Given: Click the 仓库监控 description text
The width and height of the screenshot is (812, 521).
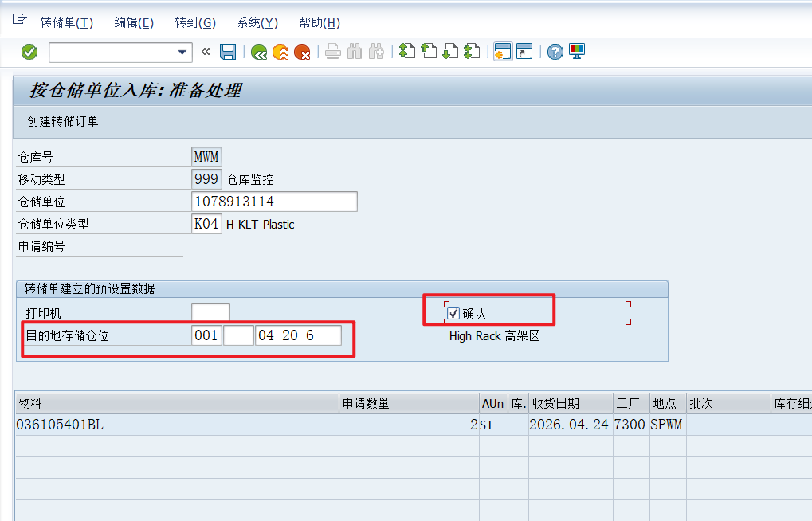Looking at the screenshot, I should click(250, 180).
